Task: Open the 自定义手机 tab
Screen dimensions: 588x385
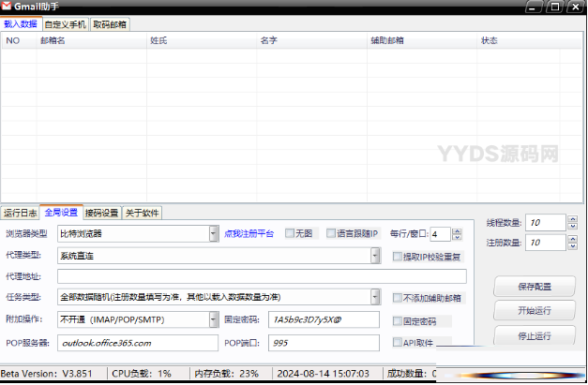Action: coord(66,24)
